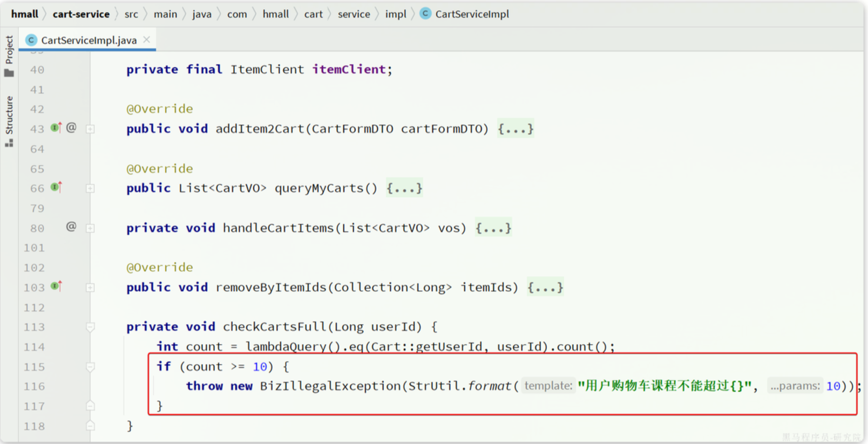The image size is (868, 444).
Task: Click line number 116 in the gutter
Action: click(x=34, y=386)
